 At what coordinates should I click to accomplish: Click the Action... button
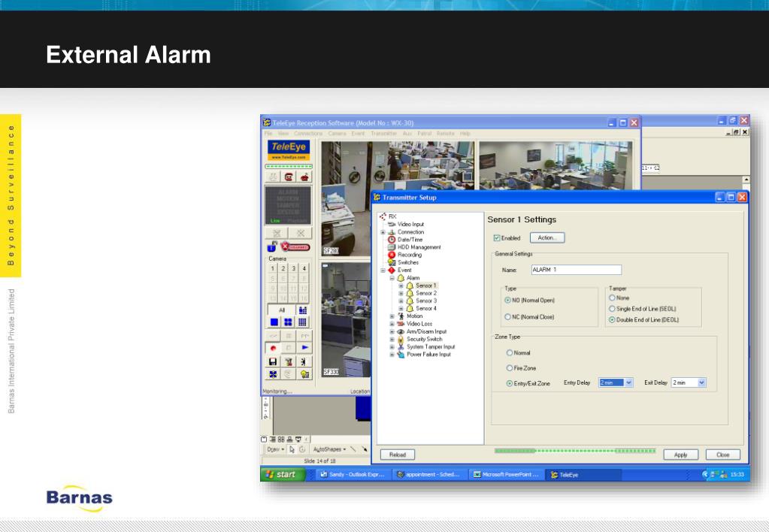coord(547,237)
